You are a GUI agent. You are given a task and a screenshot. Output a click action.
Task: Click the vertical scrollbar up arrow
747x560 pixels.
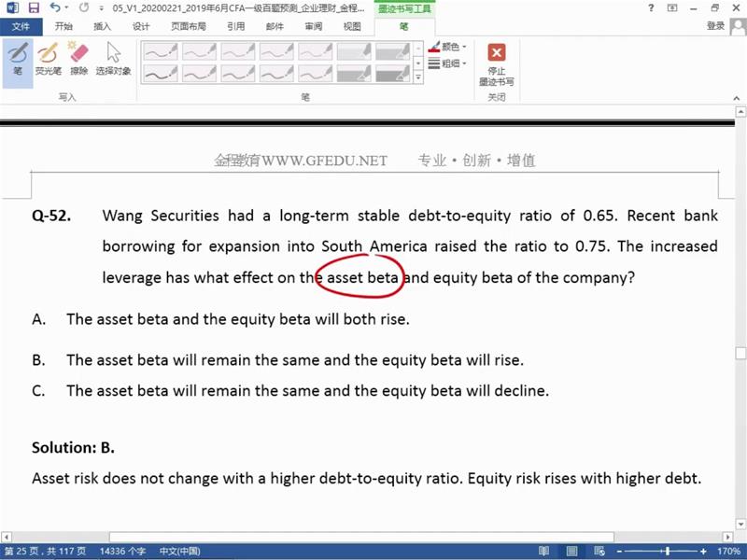(x=740, y=112)
